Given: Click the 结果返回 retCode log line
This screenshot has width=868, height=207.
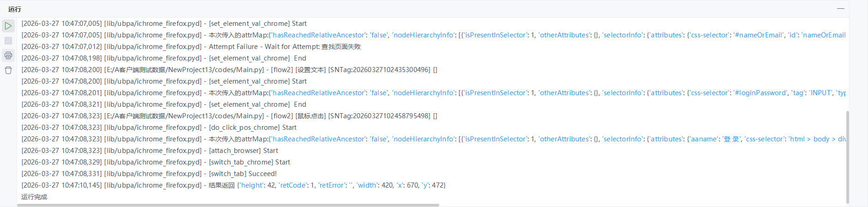Looking at the screenshot, I should tap(233, 185).
